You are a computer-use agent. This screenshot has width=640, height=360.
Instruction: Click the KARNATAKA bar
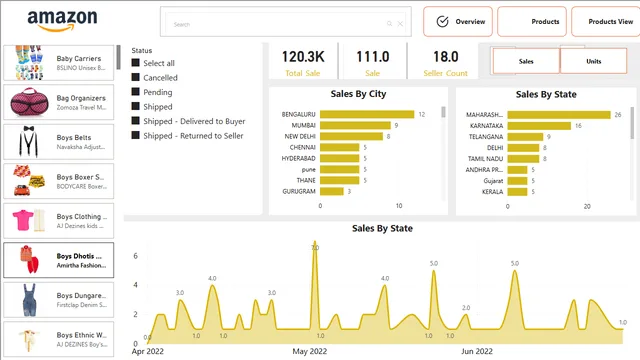(539, 126)
